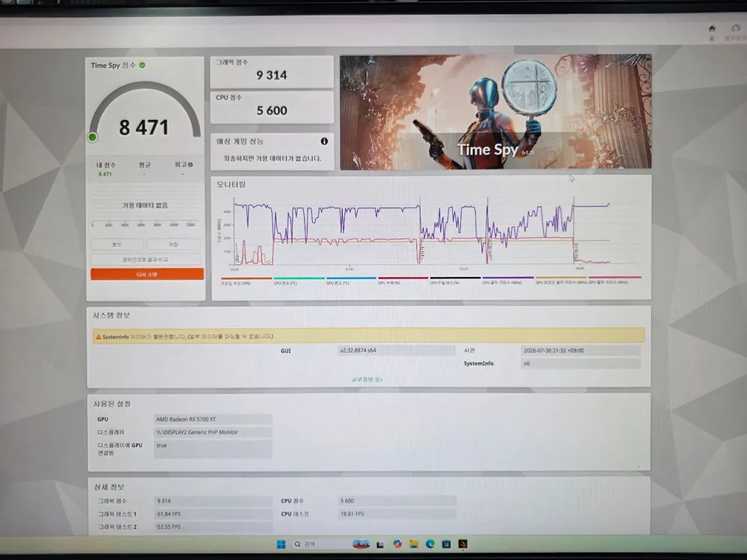
Task: Click the warning triangle in the SystemInfo banner
Action: [99, 337]
